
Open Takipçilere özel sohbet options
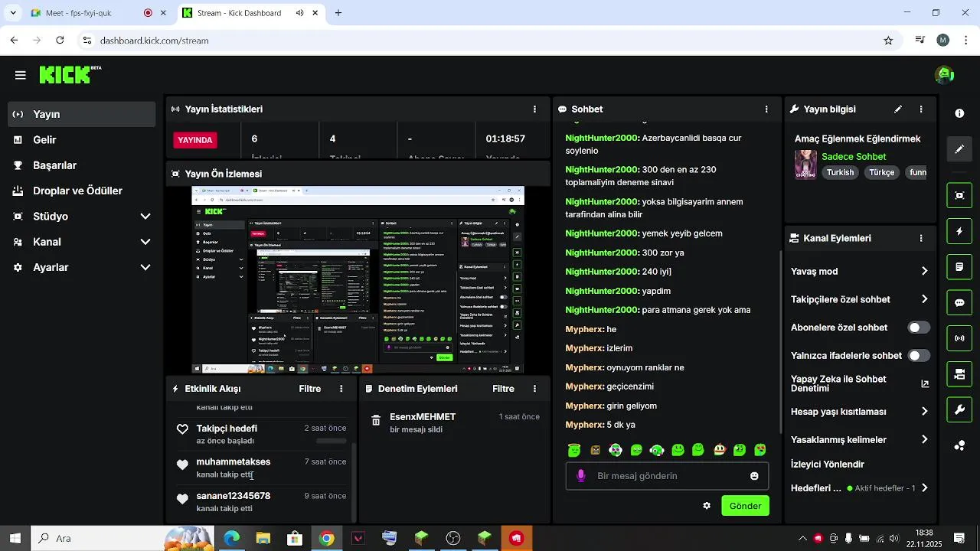(924, 299)
